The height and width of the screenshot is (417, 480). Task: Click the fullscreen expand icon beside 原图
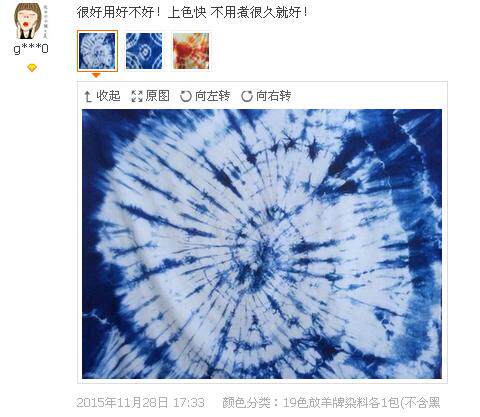137,96
